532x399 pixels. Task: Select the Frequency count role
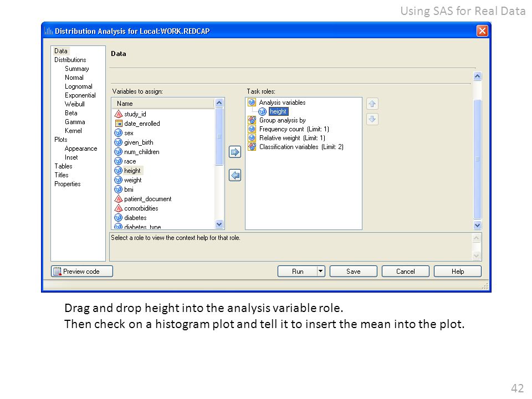(294, 129)
